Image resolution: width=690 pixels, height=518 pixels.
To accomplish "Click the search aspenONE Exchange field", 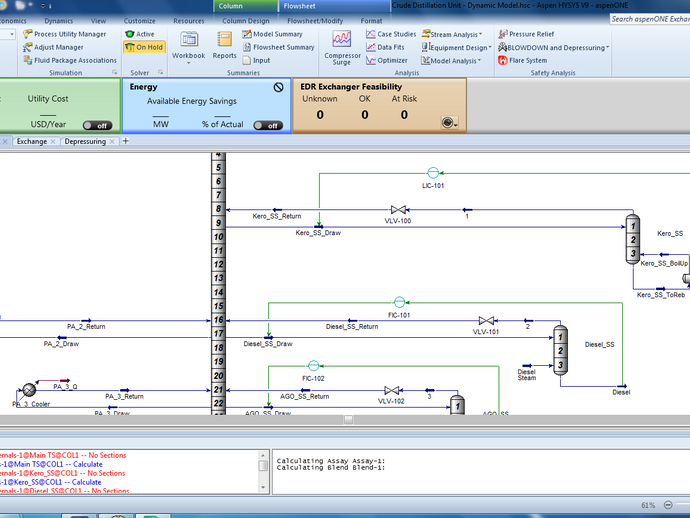I will (x=650, y=19).
